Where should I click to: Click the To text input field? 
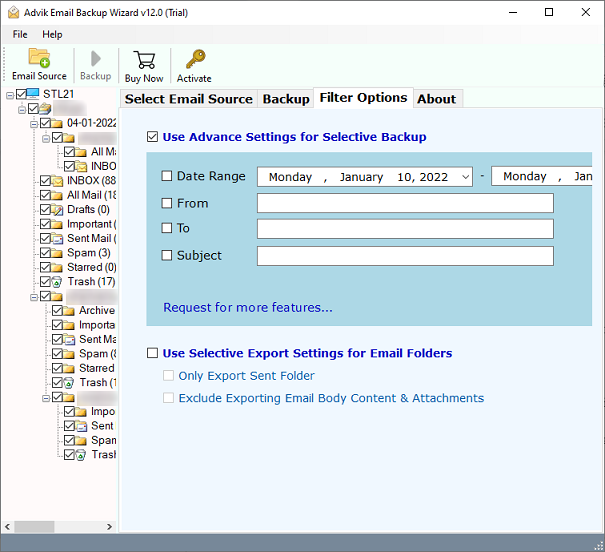[405, 229]
